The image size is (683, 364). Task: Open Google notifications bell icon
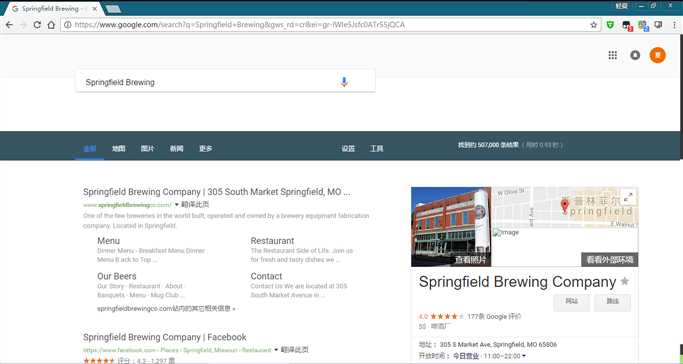point(635,55)
